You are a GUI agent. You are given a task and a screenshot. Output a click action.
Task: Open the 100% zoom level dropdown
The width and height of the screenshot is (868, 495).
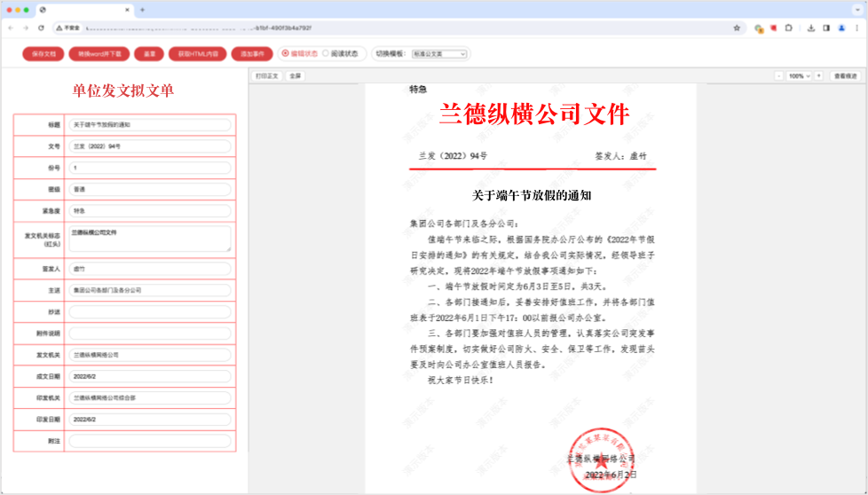click(x=799, y=76)
